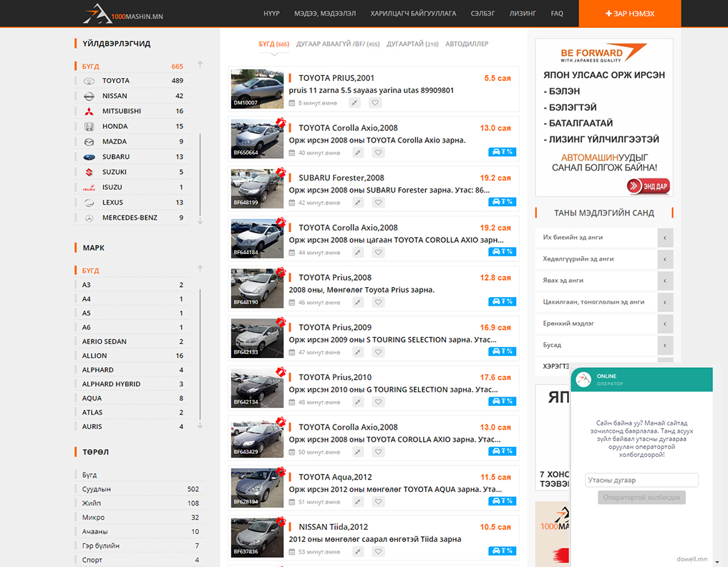Open thumbnail of TOYOTA PRIUS,2001 listing
Image resolution: width=728 pixels, height=567 pixels.
tap(257, 89)
